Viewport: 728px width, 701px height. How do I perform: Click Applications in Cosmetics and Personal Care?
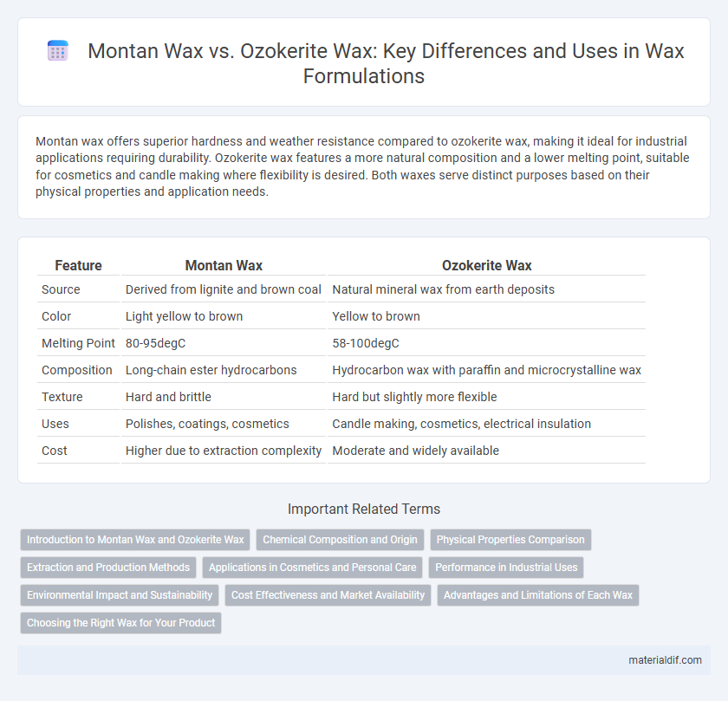pyautogui.click(x=313, y=568)
